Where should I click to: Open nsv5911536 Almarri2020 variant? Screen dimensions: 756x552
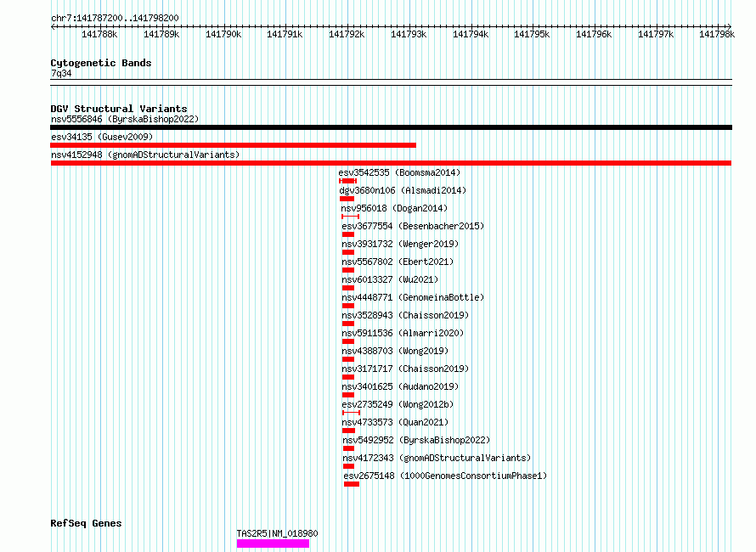(403, 333)
